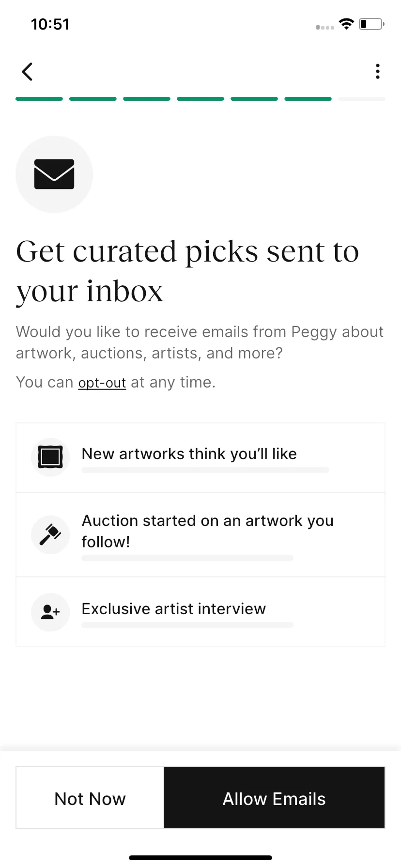Tap the home indicator bar

(200, 858)
